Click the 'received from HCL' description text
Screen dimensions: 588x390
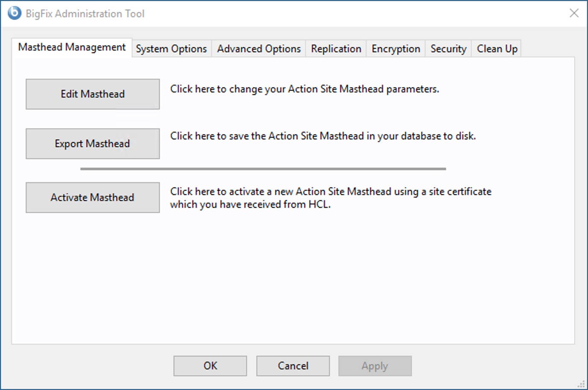coord(250,204)
